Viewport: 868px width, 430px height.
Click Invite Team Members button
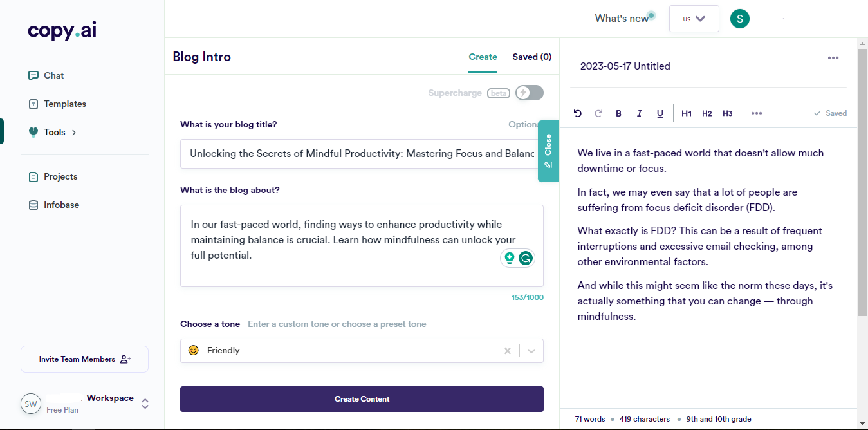tap(84, 359)
